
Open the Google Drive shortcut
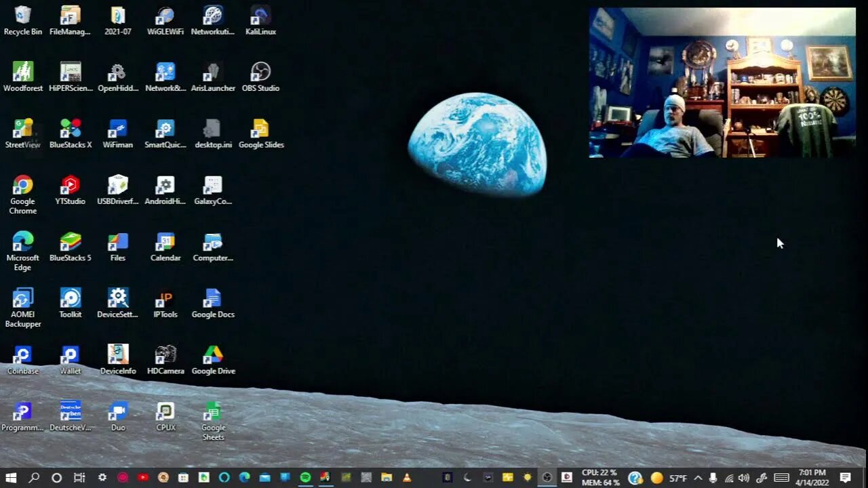(213, 360)
